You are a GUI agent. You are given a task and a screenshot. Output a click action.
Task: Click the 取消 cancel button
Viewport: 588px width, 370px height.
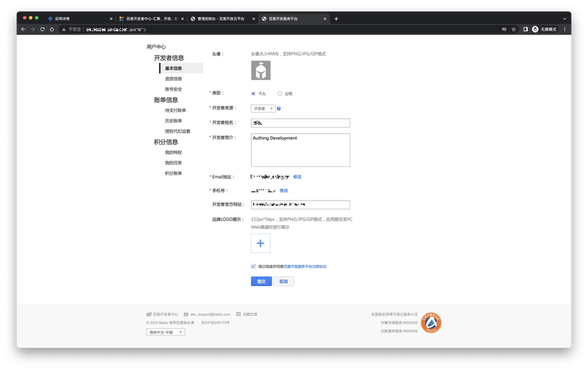[x=284, y=281]
